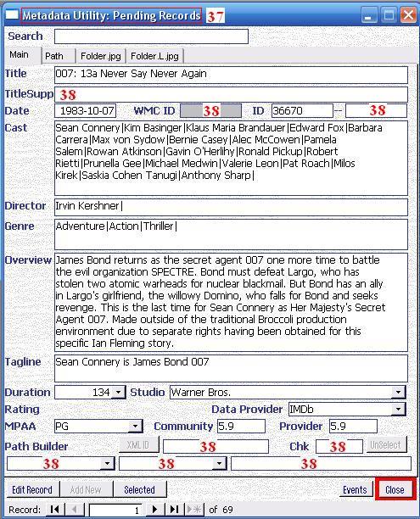
Task: Minimize the Metadata Utility window
Action: point(368,15)
